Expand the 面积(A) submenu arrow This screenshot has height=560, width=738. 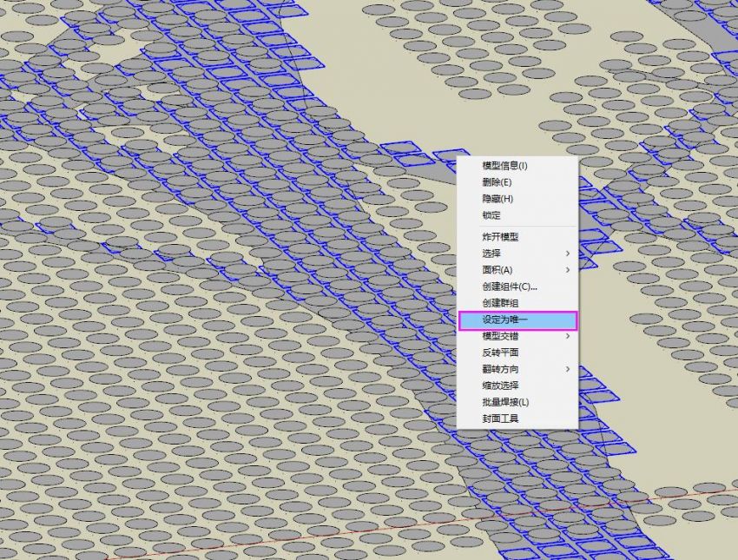568,270
